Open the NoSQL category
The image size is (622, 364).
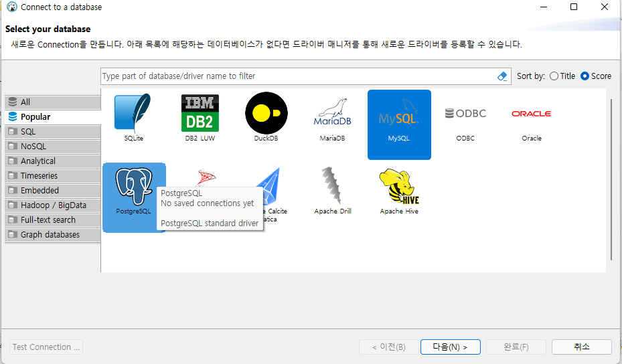[x=53, y=146]
